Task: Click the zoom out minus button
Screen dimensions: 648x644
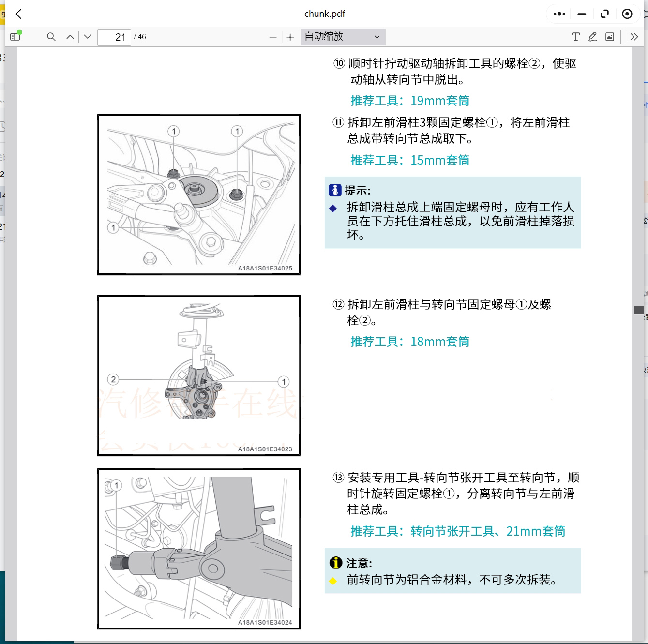Action: [x=273, y=37]
